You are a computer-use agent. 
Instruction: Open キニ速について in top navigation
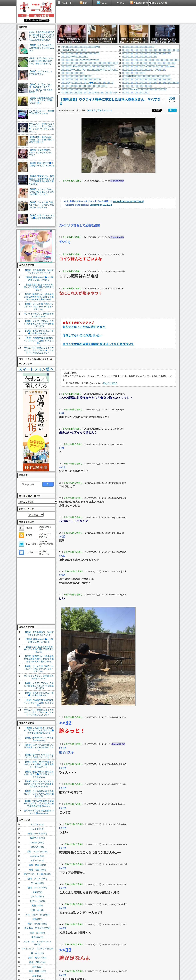pyautogui.click(x=139, y=3)
